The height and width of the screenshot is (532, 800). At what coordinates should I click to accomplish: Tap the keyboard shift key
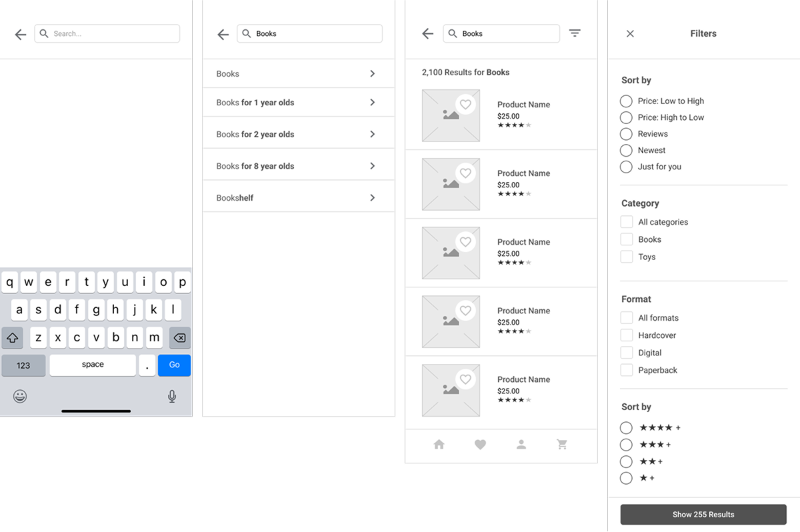click(x=12, y=338)
